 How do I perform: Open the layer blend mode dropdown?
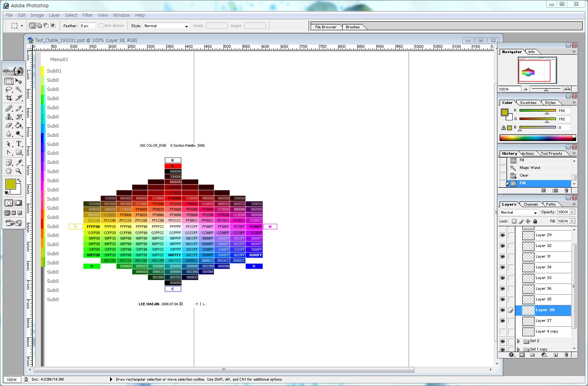point(519,212)
